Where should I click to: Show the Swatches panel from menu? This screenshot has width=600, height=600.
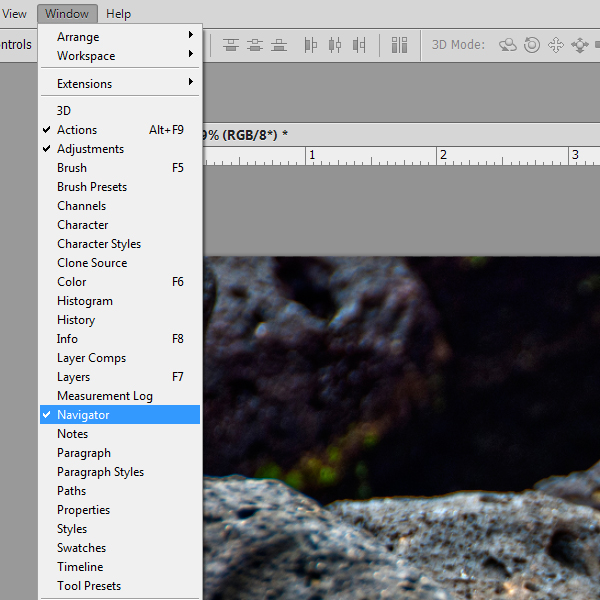click(x=81, y=548)
